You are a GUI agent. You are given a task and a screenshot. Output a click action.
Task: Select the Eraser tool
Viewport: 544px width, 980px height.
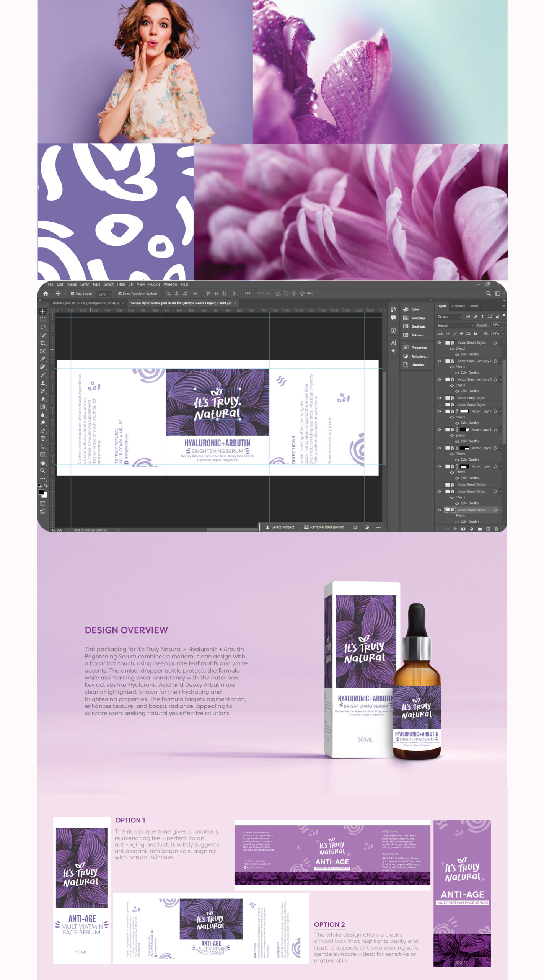pyautogui.click(x=43, y=399)
